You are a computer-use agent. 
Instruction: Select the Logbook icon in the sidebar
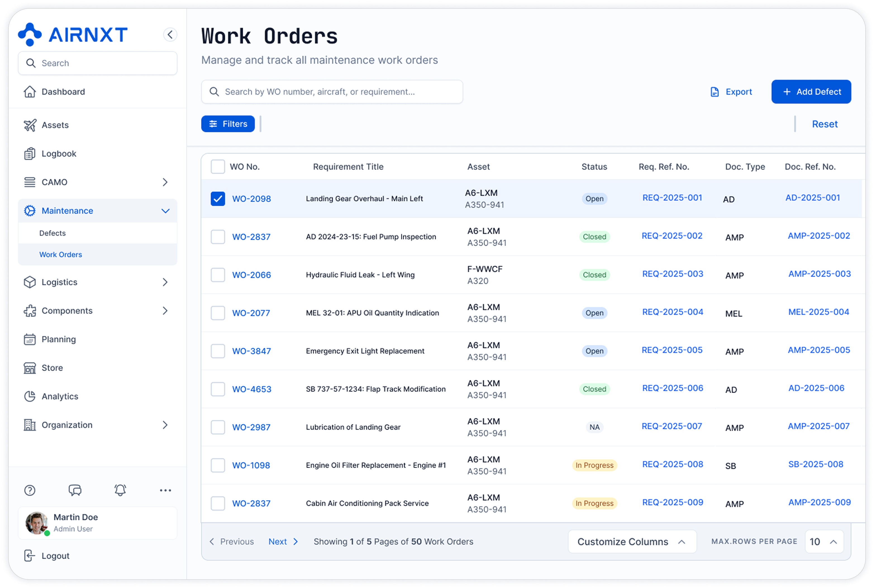[x=30, y=153]
